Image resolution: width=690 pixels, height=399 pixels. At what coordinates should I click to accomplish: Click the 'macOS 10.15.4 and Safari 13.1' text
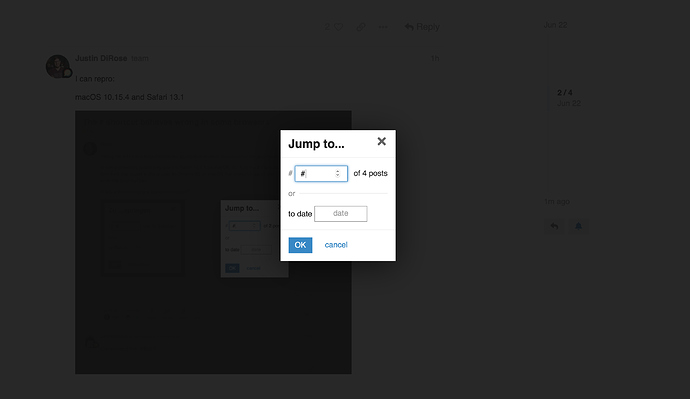tap(129, 97)
